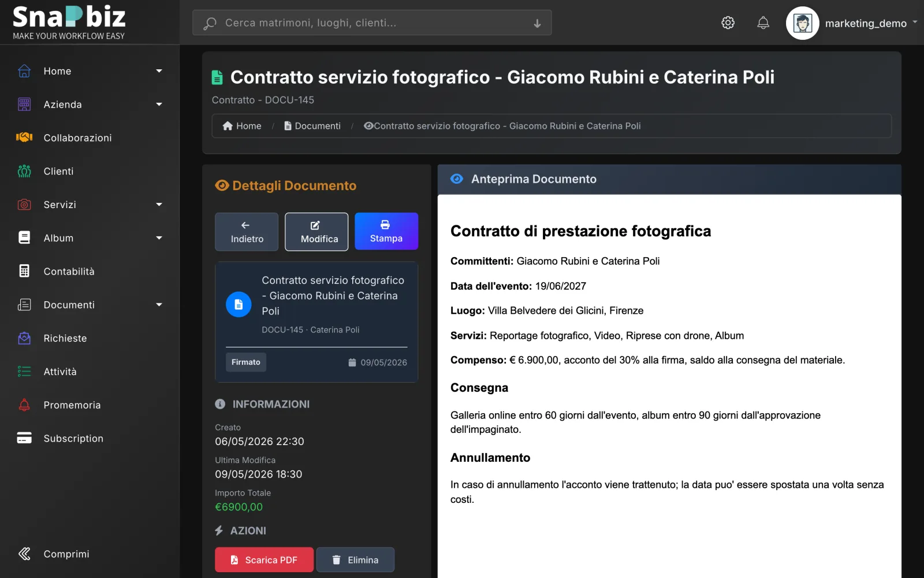Delete document with Elimina button
The height and width of the screenshot is (578, 924).
click(x=355, y=560)
